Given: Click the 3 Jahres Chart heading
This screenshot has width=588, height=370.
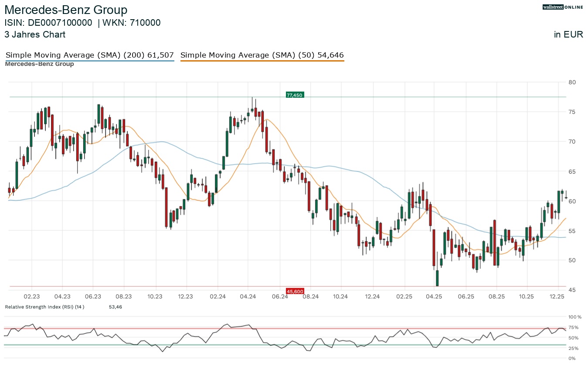Looking at the screenshot, I should [35, 34].
